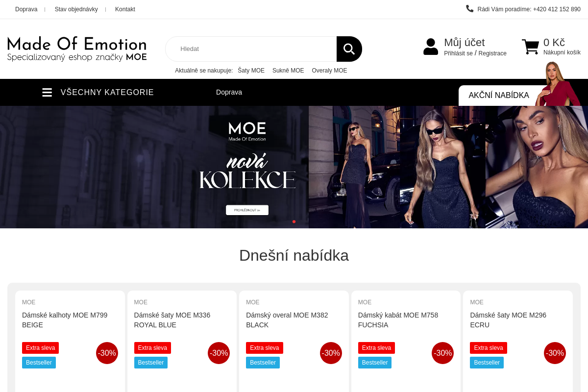Select Doprava in the black navigation bar
The width and height of the screenshot is (588, 392).
pos(229,92)
